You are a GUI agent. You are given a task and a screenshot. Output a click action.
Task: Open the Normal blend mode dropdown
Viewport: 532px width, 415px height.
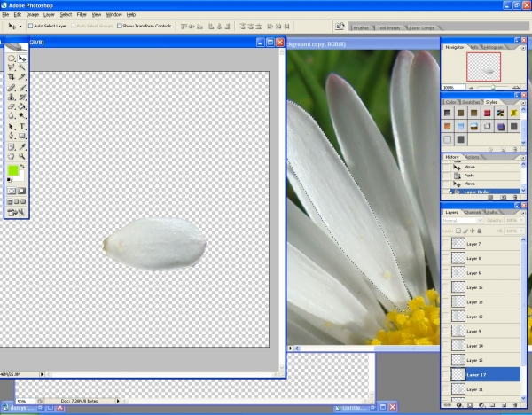(x=462, y=220)
